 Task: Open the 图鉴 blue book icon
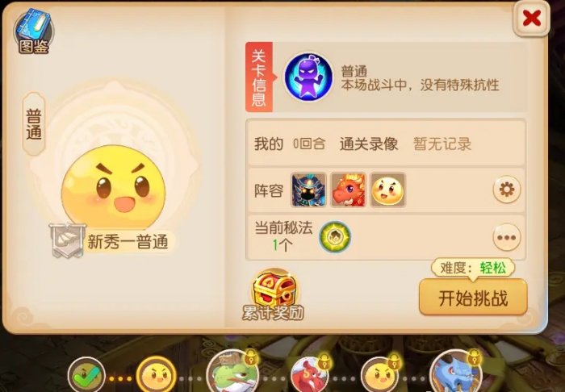pyautogui.click(x=33, y=31)
